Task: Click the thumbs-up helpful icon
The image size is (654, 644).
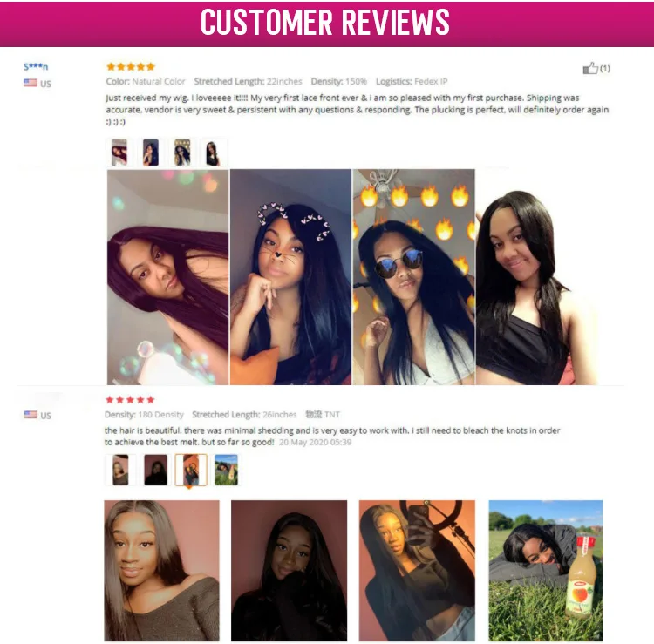Action: [x=590, y=68]
